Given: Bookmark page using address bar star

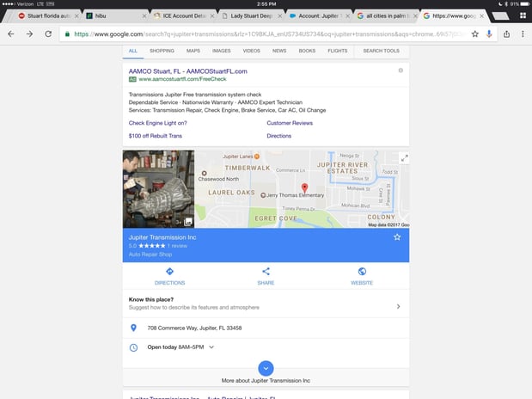Looking at the screenshot, I should click(x=474, y=34).
